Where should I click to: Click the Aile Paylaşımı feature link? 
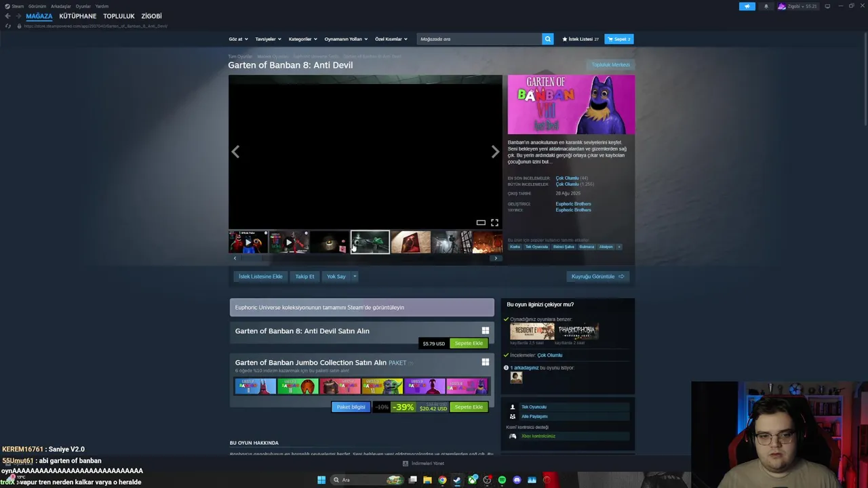(x=534, y=416)
